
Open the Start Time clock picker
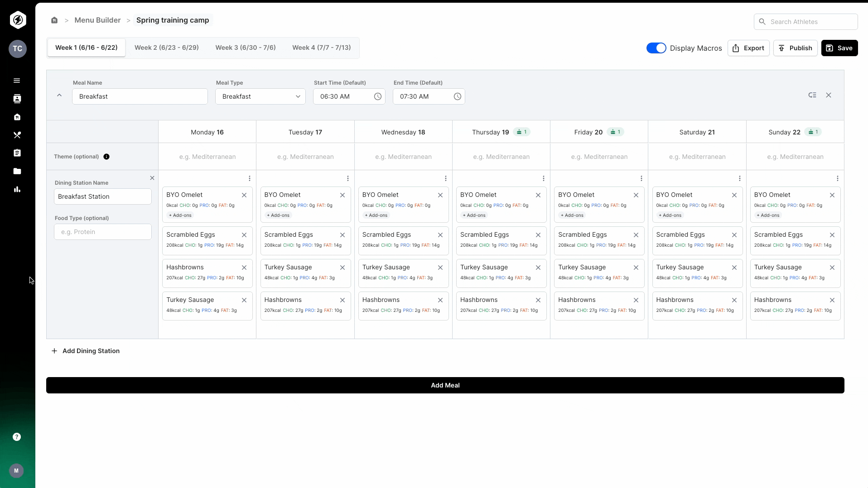[x=378, y=96]
